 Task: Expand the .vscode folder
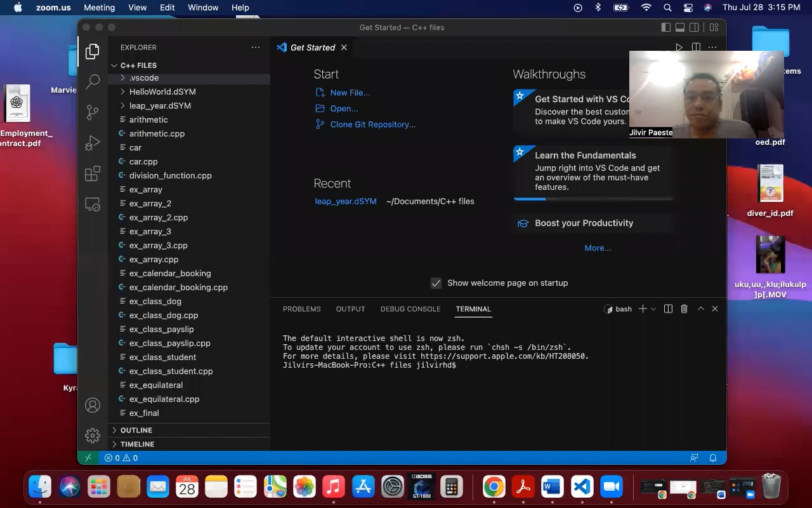tap(144, 77)
